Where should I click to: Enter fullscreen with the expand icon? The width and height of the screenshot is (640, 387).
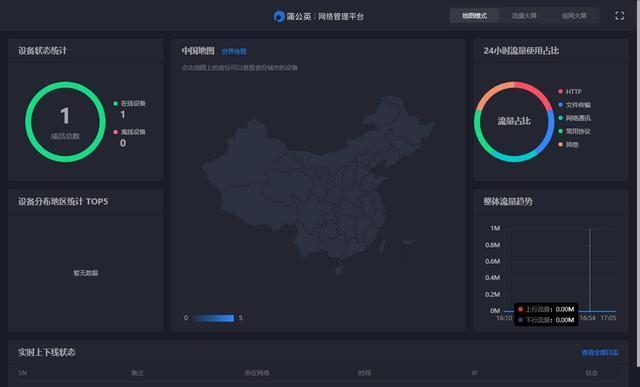619,16
